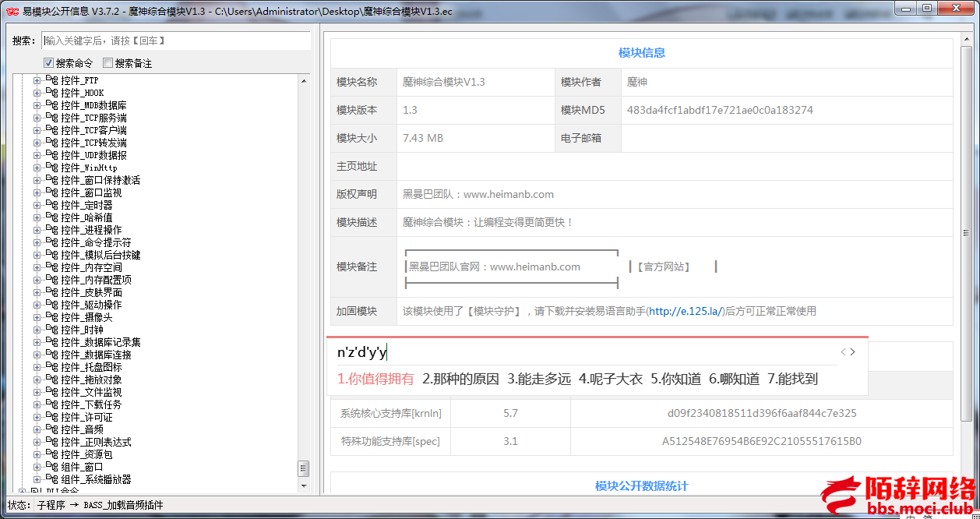Click the icon beside 控件_时钟

(x=52, y=330)
